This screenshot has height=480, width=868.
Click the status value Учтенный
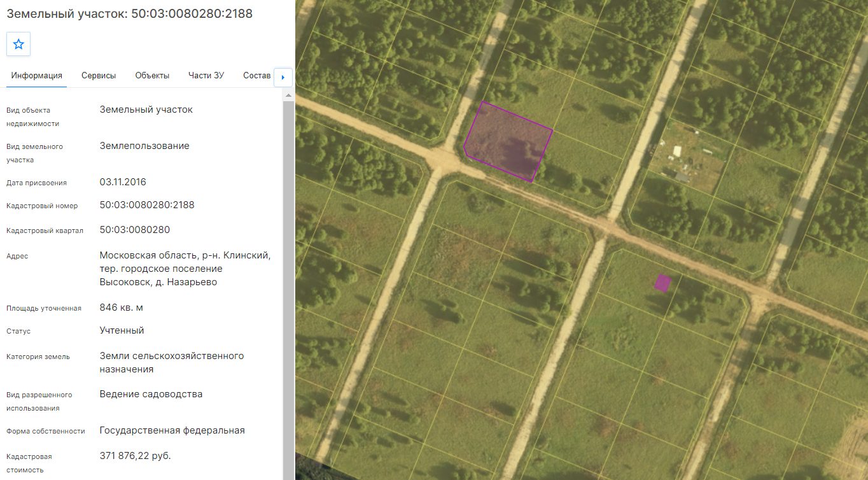[122, 330]
